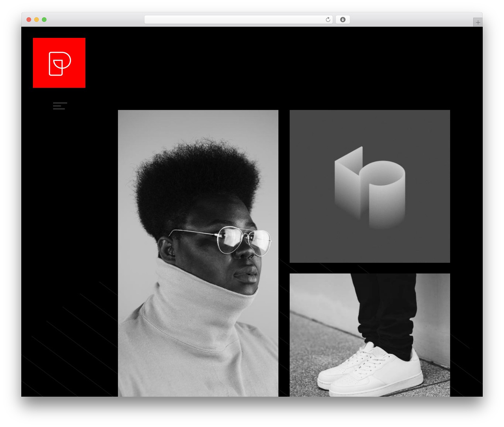Open the white sneakers photo
The height and width of the screenshot is (427, 504).
pos(370,335)
